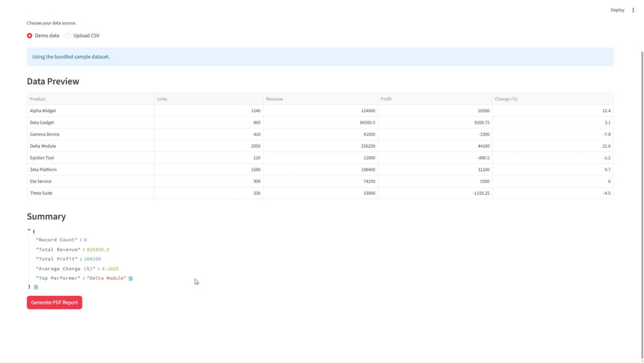
Task: Click the Deploy button
Action: 618,10
